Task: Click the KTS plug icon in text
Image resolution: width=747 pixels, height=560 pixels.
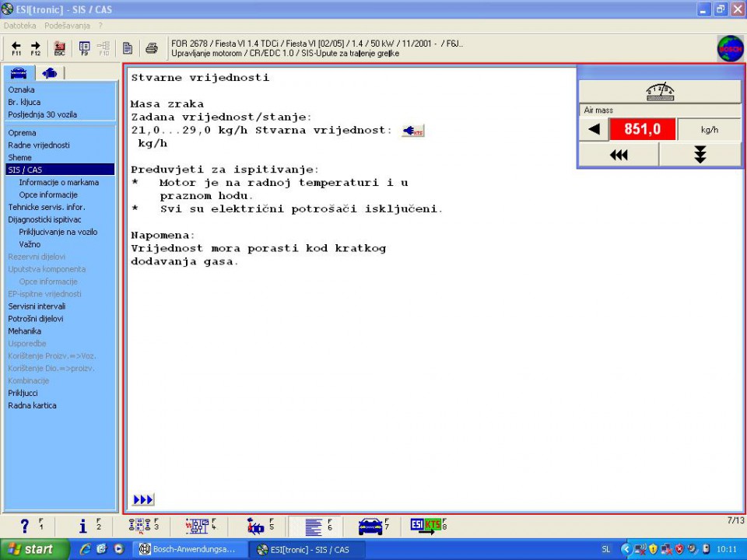Action: [412, 131]
